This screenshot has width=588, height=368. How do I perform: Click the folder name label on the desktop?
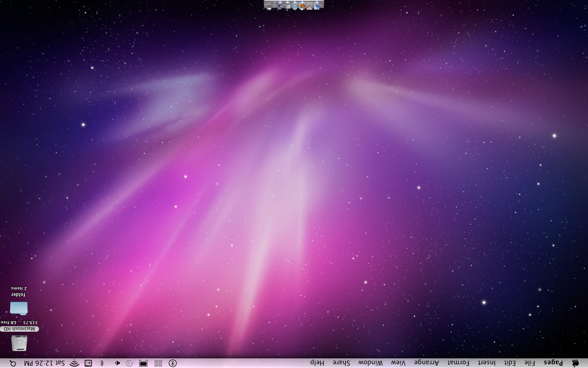click(x=18, y=294)
